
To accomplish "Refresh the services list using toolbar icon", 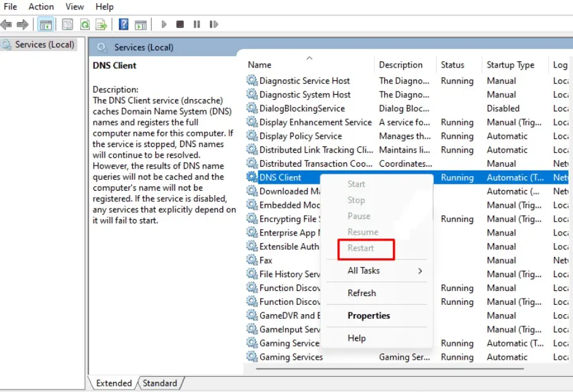I will [x=85, y=24].
